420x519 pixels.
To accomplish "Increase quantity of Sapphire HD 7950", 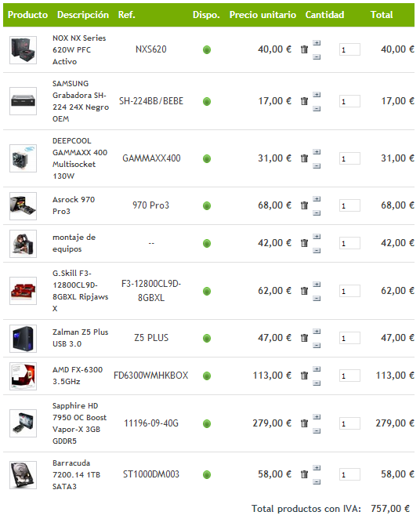I will (x=317, y=417).
